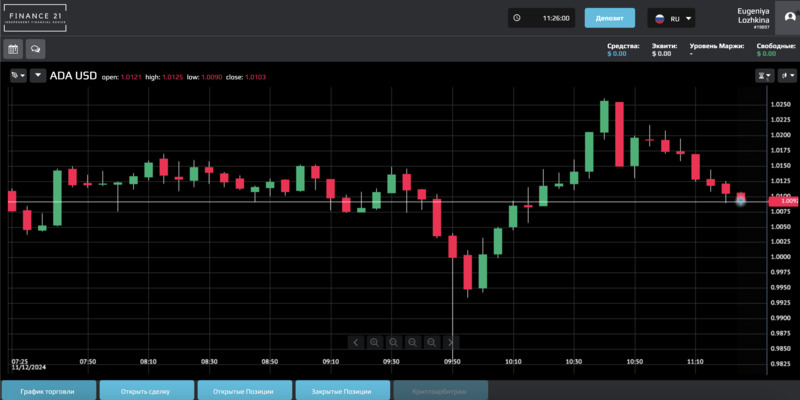Image resolution: width=800 pixels, height=400 pixels.
Task: Click the 1.0250 price axis label
Action: 781,105
